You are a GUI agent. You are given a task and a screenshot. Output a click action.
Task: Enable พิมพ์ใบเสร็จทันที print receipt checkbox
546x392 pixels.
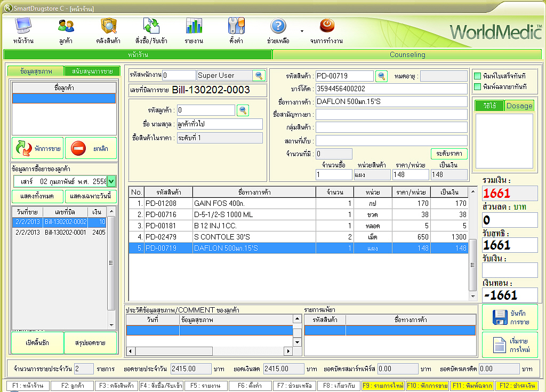(477, 76)
